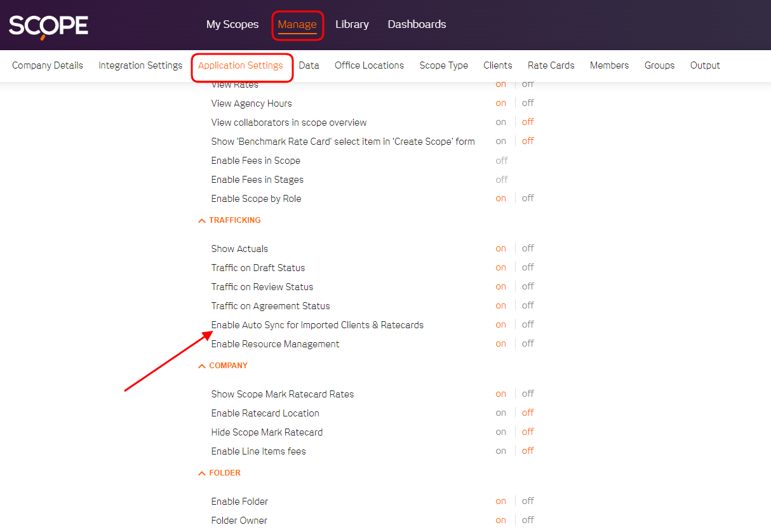Turn on Show 'Benchmark Rate Card' select item

tap(501, 141)
